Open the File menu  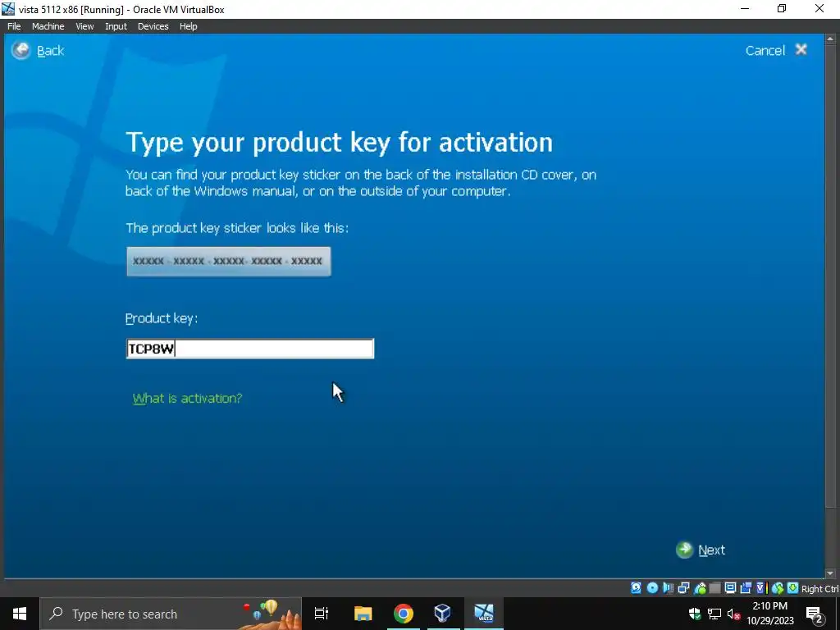[14, 26]
